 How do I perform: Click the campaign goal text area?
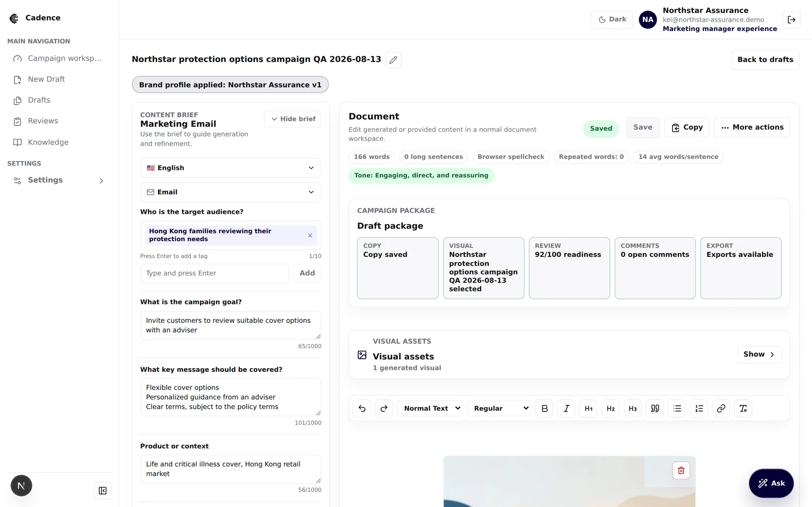click(x=231, y=326)
